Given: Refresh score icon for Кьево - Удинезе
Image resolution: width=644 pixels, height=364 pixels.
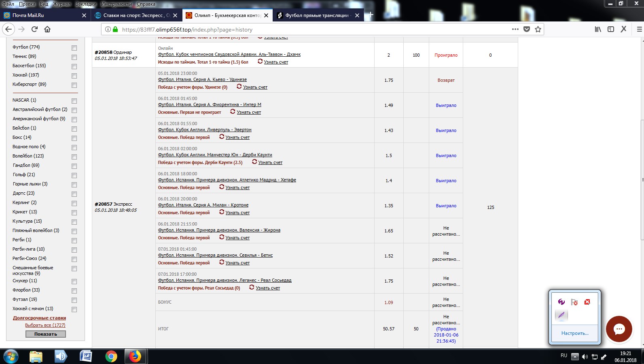Looking at the screenshot, I should (x=239, y=87).
